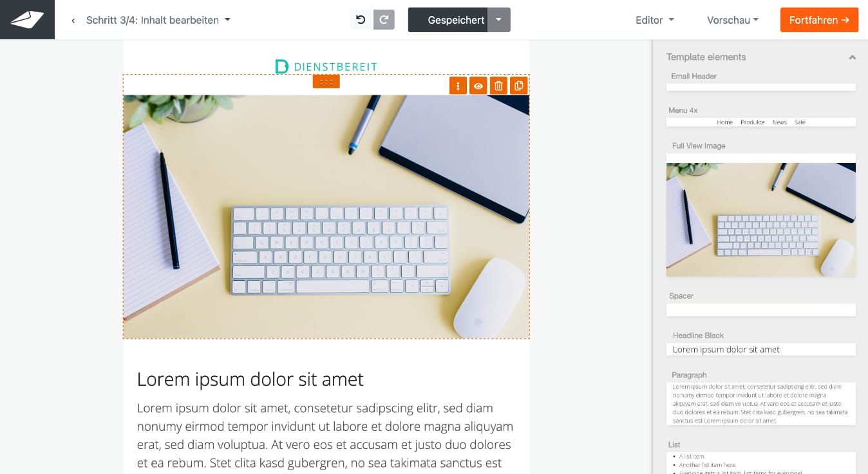Redo the last change
868x474 pixels.
(384, 20)
